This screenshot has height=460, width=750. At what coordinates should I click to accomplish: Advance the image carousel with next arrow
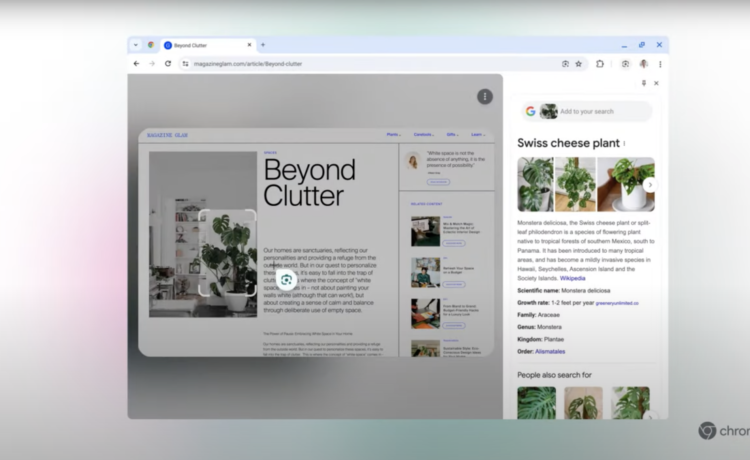650,185
